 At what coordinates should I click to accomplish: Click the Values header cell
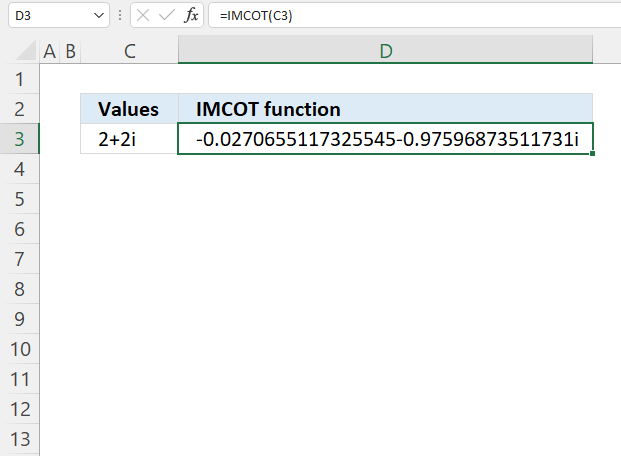pos(129,109)
